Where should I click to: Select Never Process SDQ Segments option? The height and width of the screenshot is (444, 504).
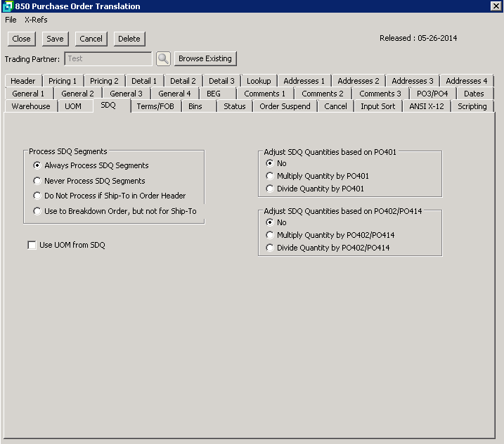click(x=37, y=181)
